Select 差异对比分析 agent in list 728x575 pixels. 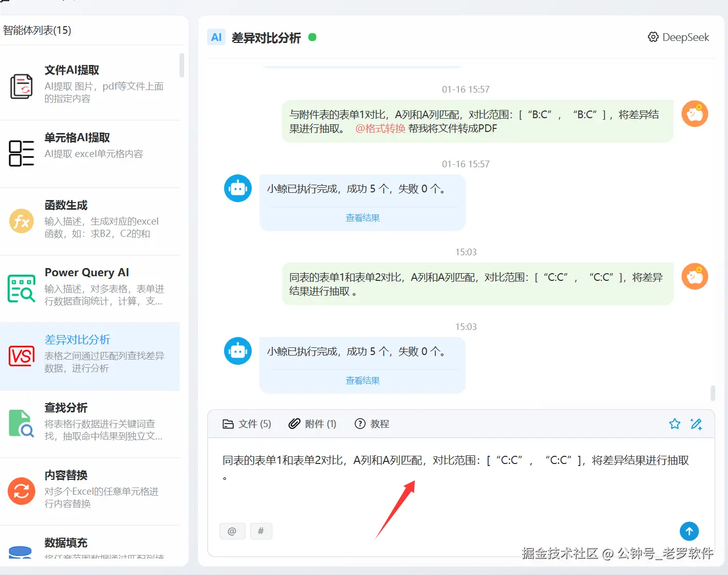pyautogui.click(x=90, y=357)
